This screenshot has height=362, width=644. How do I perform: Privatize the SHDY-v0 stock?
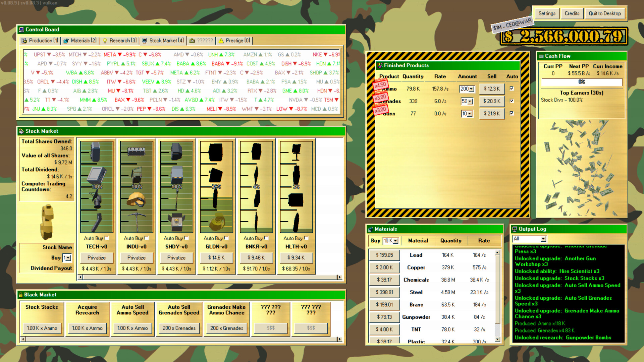click(x=176, y=257)
